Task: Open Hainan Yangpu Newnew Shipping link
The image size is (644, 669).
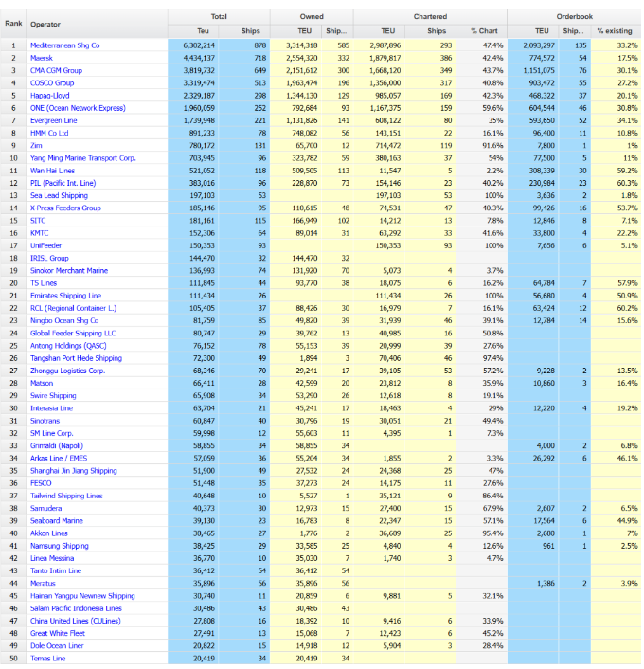Action: (x=82, y=596)
